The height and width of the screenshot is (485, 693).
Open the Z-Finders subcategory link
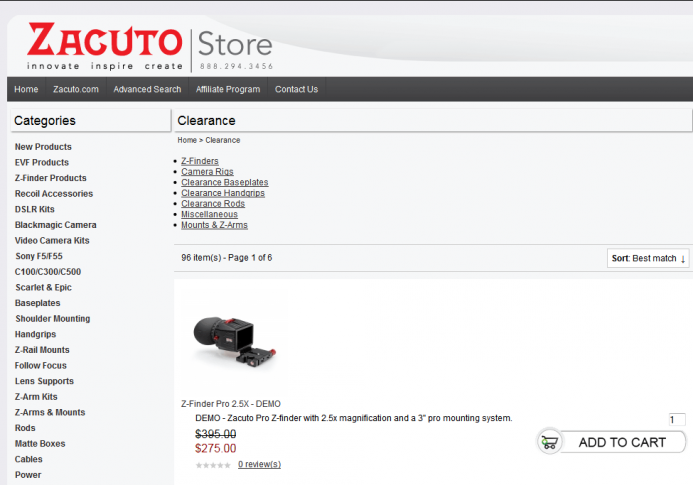(x=200, y=161)
